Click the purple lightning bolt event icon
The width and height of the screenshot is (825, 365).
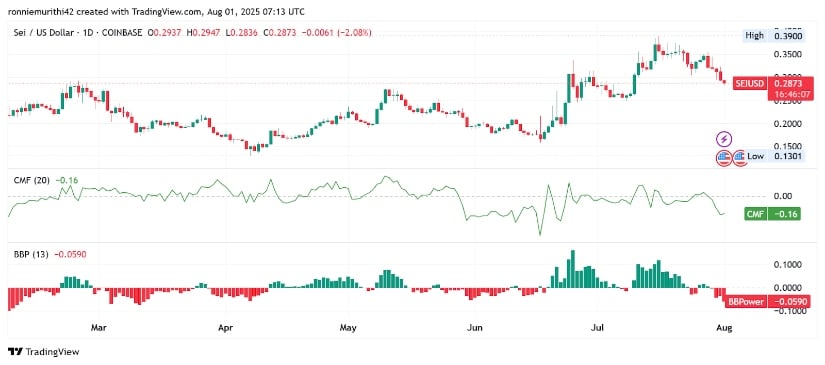click(x=725, y=139)
